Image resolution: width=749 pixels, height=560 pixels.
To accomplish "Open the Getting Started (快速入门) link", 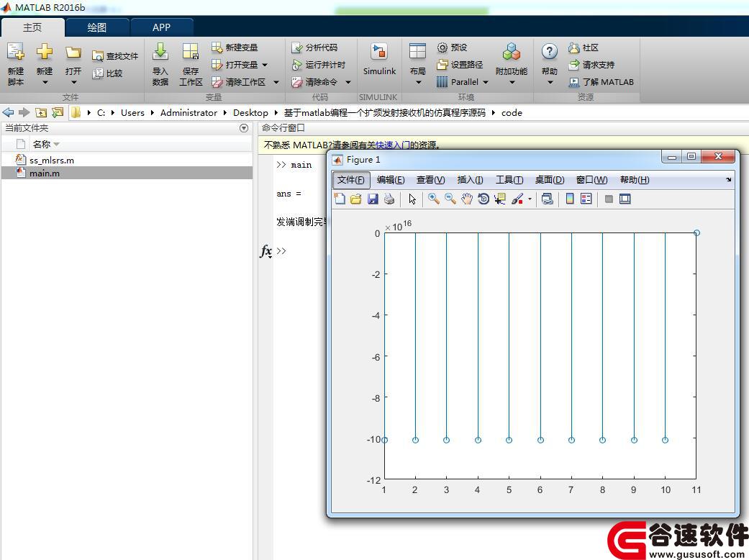I will (x=393, y=145).
